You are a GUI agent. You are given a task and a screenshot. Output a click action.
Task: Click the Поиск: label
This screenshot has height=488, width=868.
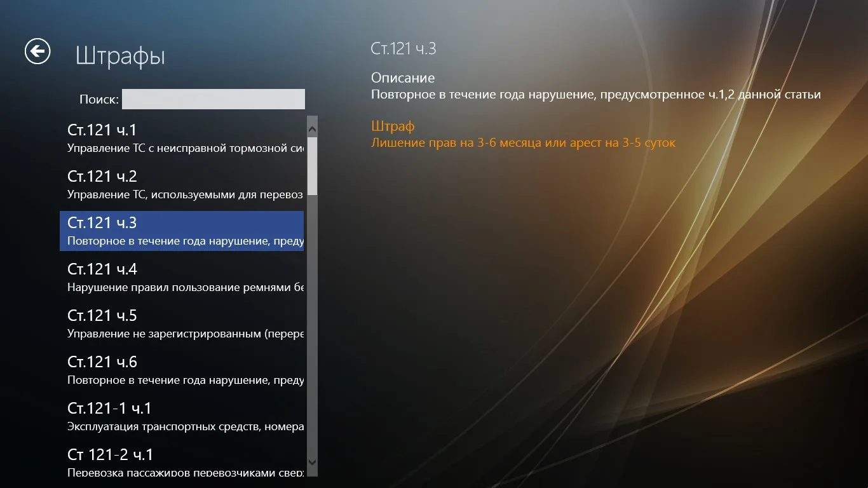(x=99, y=100)
